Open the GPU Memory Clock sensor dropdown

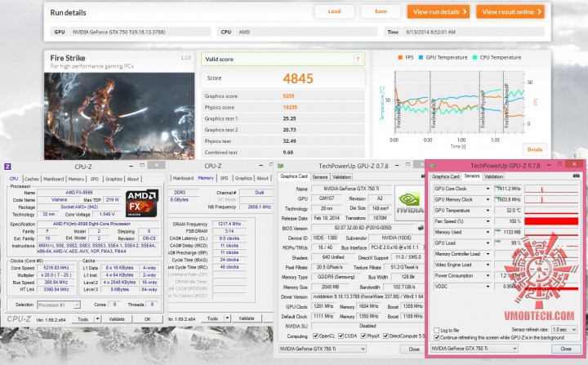[x=488, y=199]
